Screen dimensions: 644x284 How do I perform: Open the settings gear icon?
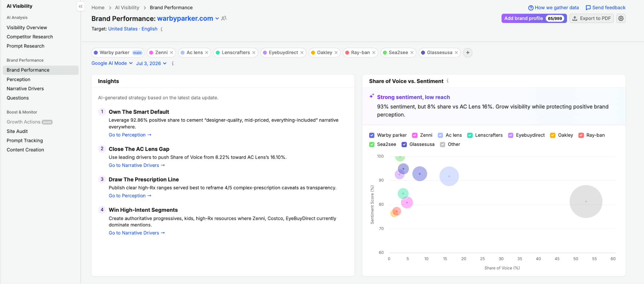point(621,18)
